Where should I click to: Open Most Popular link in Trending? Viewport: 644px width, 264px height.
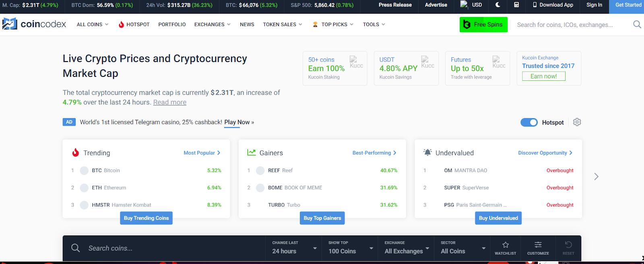coord(202,153)
